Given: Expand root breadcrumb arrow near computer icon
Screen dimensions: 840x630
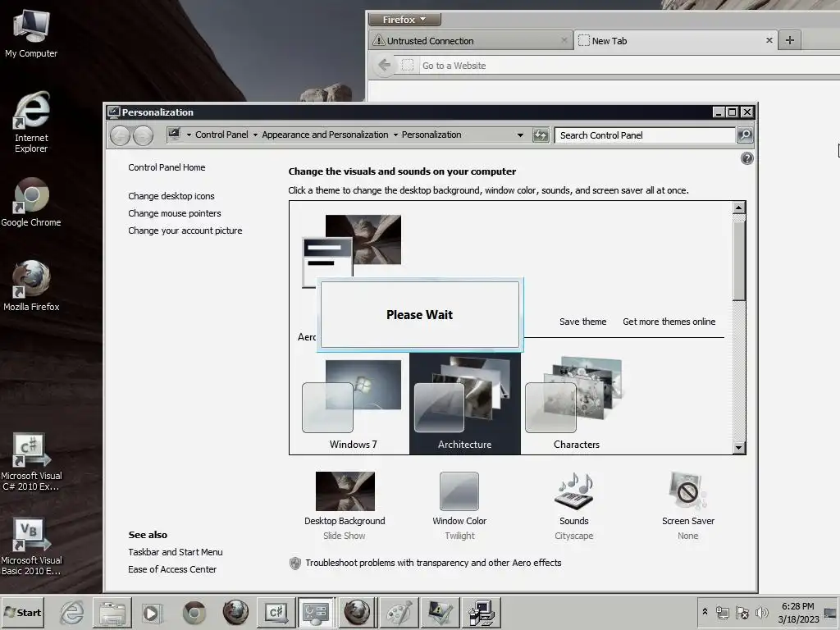Looking at the screenshot, I should point(189,135).
